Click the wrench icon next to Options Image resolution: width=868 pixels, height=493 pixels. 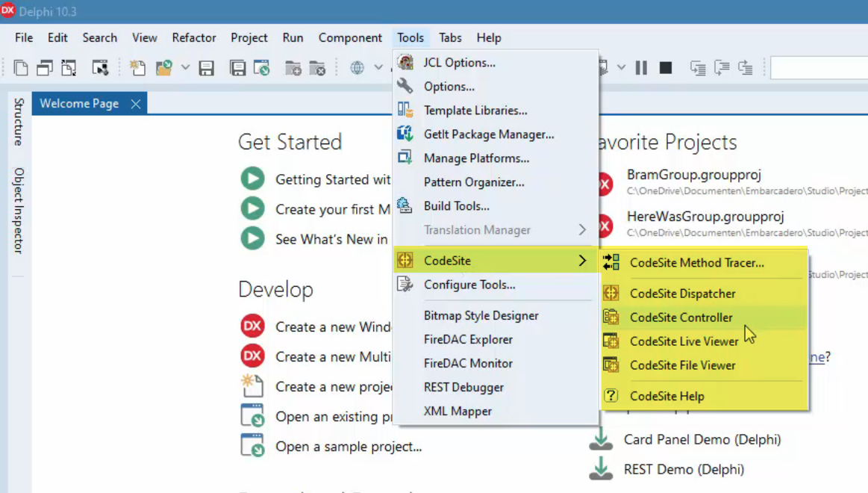point(405,86)
